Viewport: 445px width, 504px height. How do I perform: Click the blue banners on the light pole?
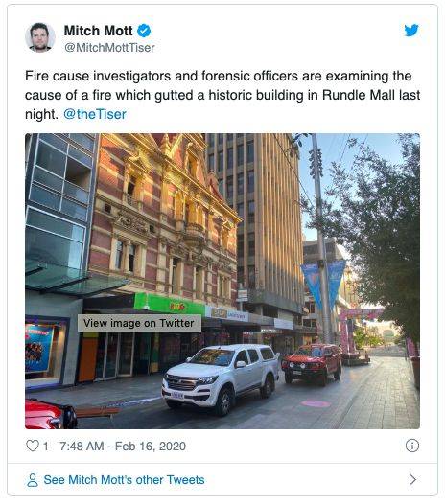(x=323, y=283)
